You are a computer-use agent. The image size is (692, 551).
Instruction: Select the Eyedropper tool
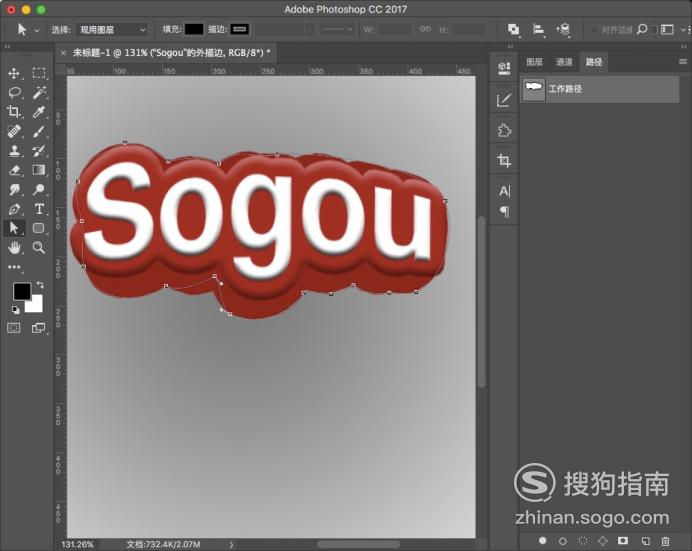coord(39,112)
